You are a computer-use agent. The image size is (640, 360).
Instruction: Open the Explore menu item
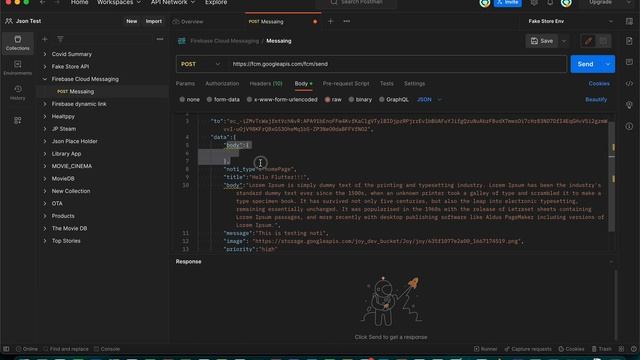tap(216, 2)
